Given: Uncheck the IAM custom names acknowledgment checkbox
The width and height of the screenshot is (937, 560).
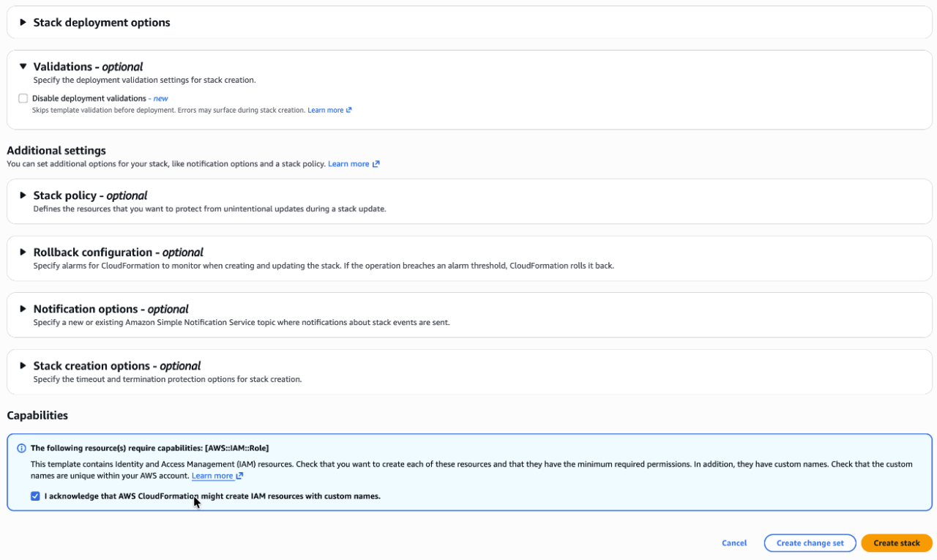Looking at the screenshot, I should 35,496.
